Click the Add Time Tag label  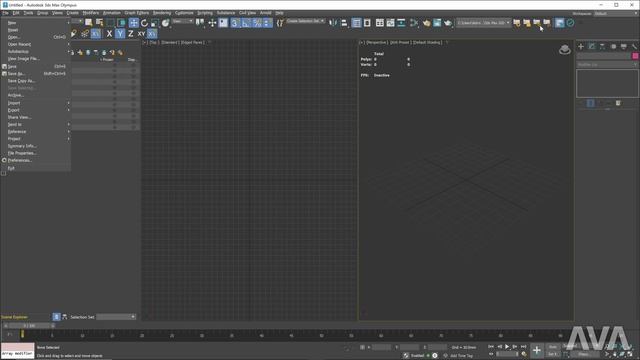(461, 356)
